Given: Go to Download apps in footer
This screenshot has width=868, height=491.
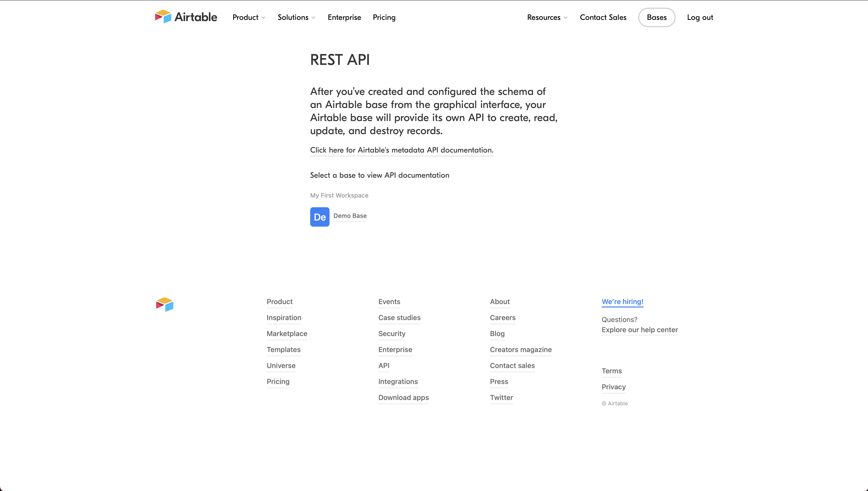Looking at the screenshot, I should pyautogui.click(x=403, y=398).
